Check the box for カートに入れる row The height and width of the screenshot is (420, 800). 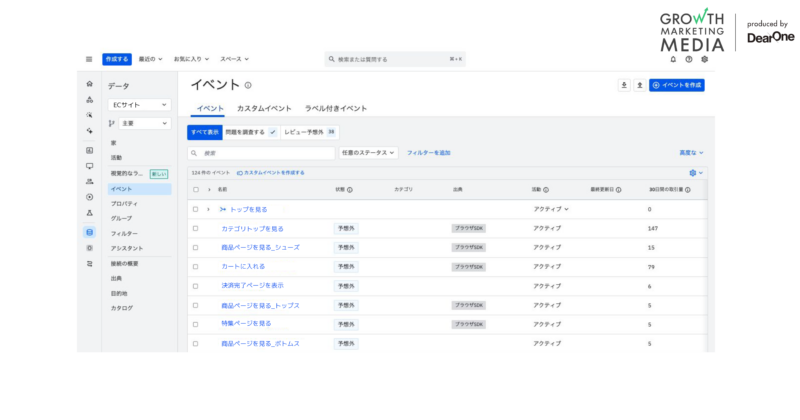196,267
